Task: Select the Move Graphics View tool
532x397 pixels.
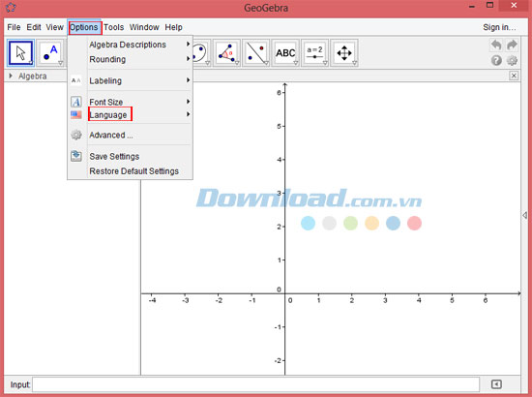Action: click(x=344, y=52)
